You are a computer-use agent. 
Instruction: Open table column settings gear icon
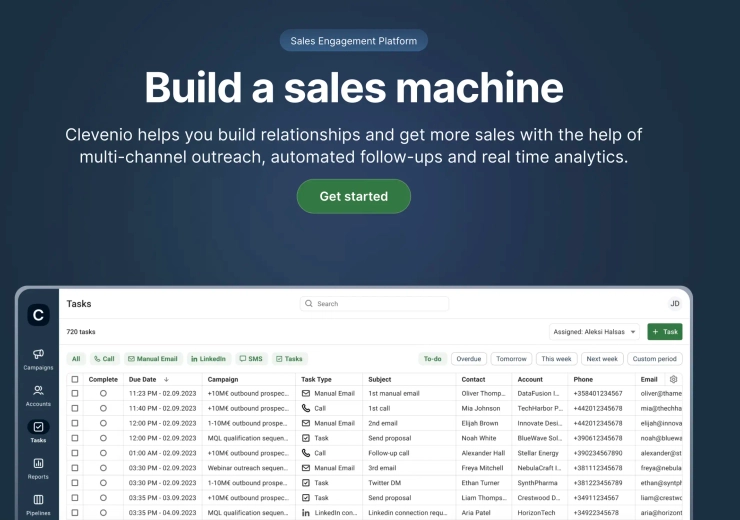673,379
